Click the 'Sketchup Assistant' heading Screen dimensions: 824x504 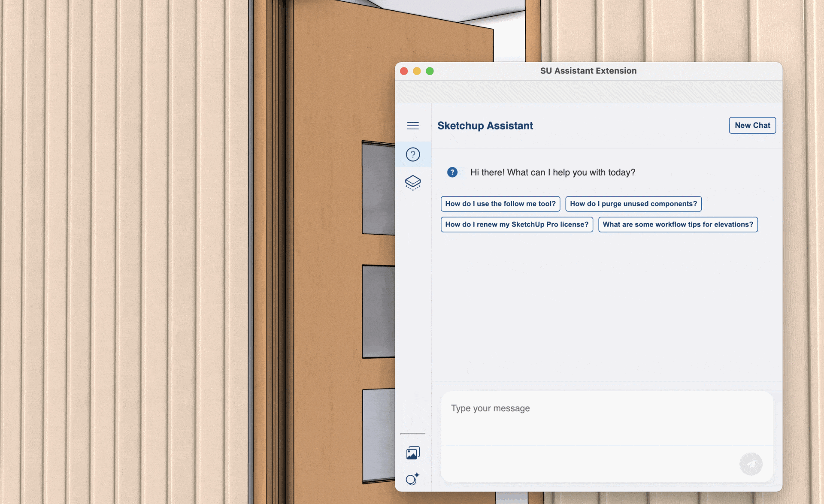485,126
